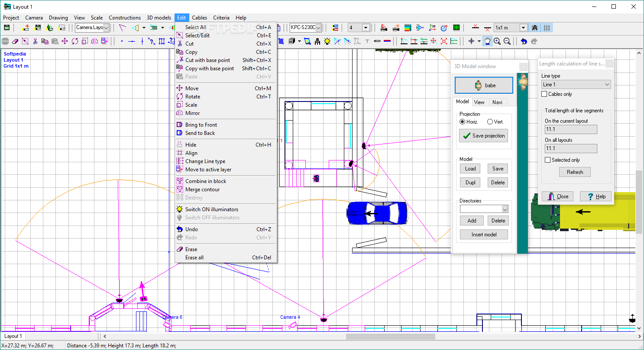Toggle the hand pan tool
Viewport: 644px width, 350px height.
tap(487, 41)
